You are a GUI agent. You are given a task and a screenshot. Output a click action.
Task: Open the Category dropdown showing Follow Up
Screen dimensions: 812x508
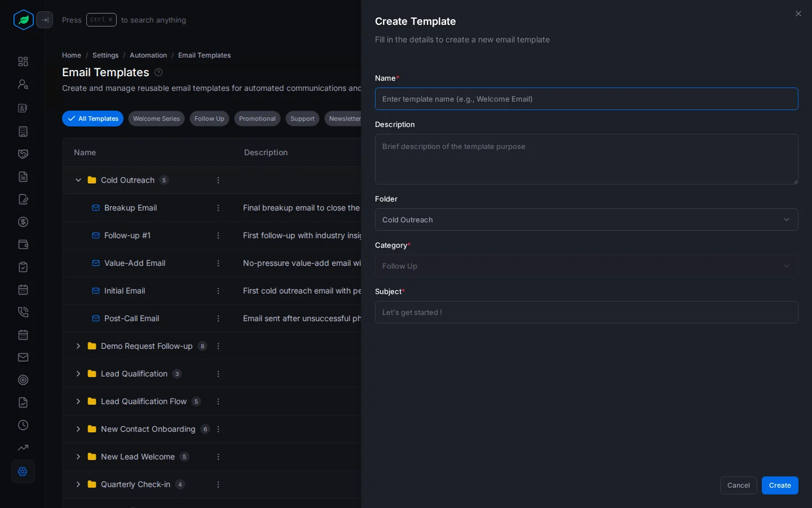(586, 266)
